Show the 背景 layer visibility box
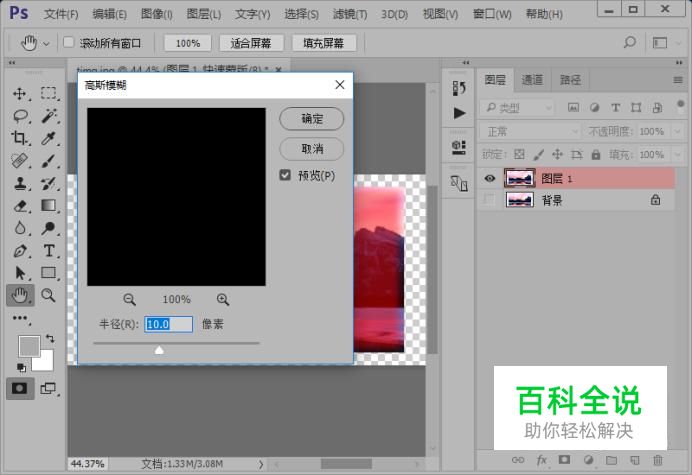 click(x=489, y=200)
